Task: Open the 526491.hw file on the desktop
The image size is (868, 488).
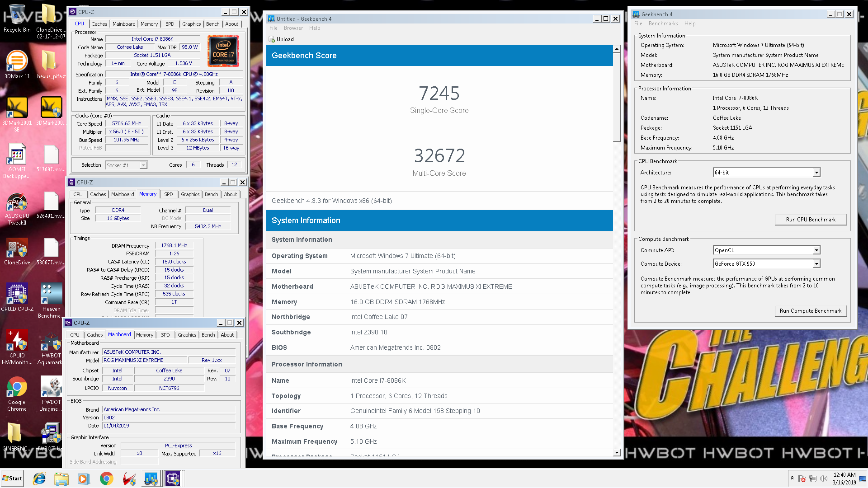Action: coord(51,205)
